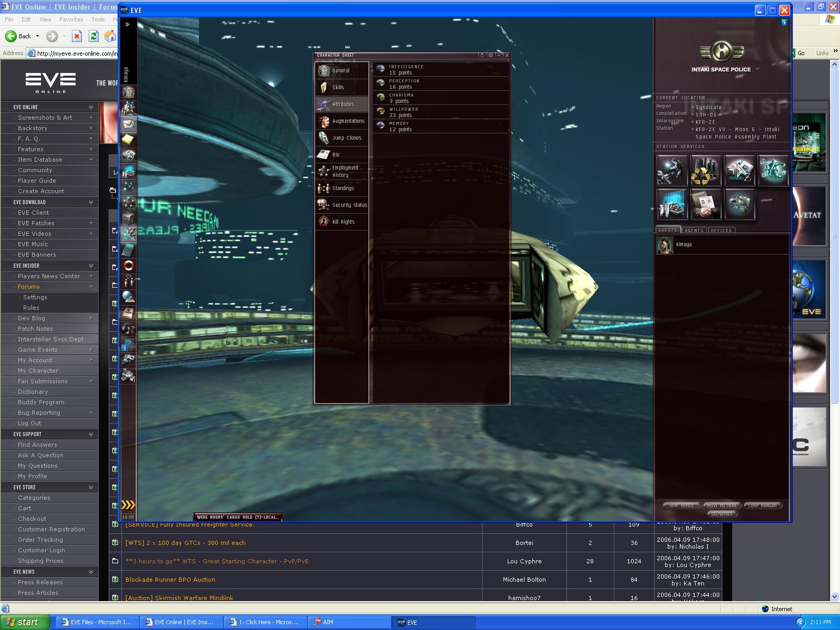Open the Back button history dropdown arrow
This screenshot has height=630, width=840.
pyautogui.click(x=37, y=36)
